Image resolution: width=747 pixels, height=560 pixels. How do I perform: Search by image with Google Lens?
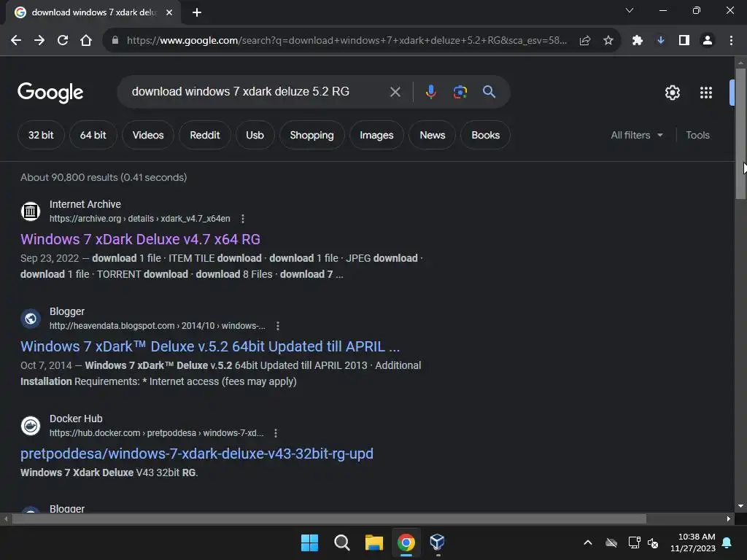point(460,92)
